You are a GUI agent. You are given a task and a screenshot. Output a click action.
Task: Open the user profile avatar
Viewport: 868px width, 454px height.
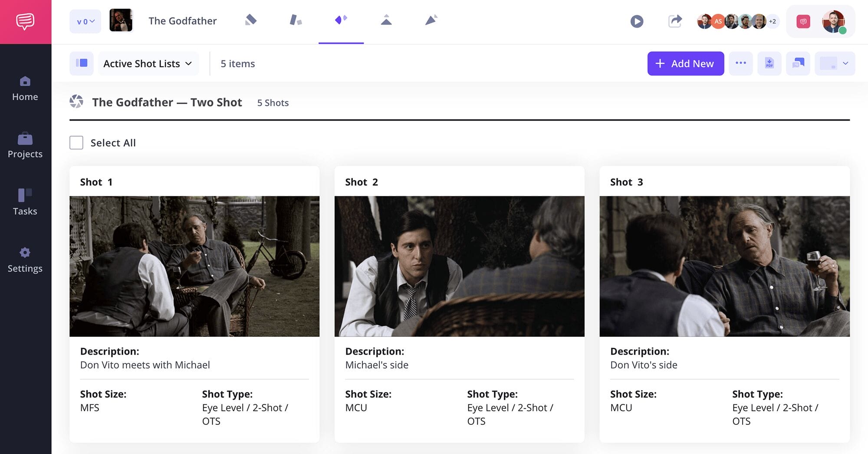tap(834, 21)
